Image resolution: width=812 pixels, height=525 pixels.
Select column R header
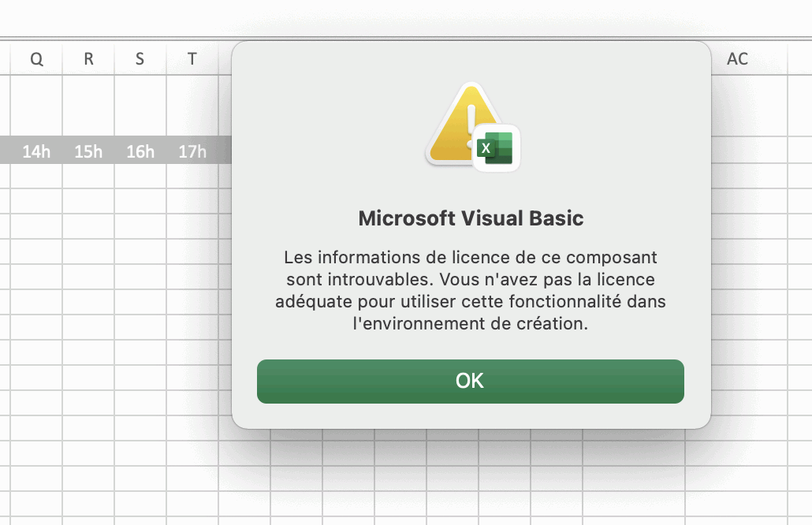click(x=88, y=59)
